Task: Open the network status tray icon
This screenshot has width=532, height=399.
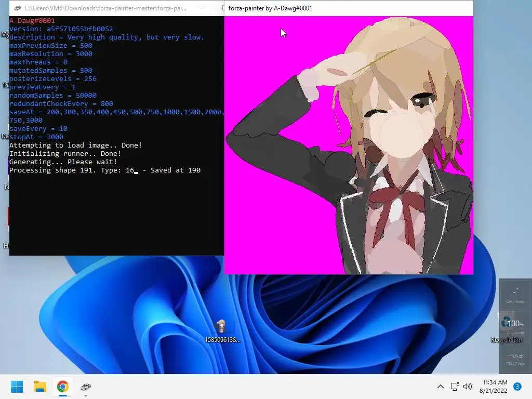Action: point(455,387)
